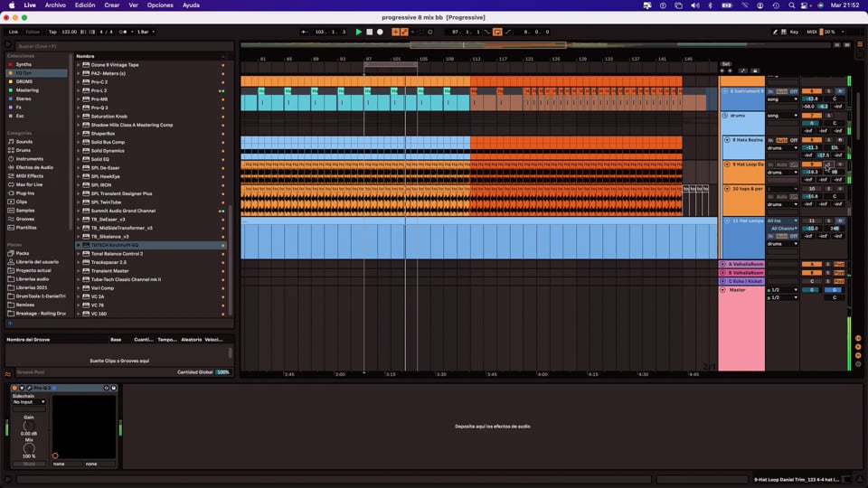The image size is (868, 488).
Task: Toggle the MIDI map mode switch
Action: click(812, 33)
